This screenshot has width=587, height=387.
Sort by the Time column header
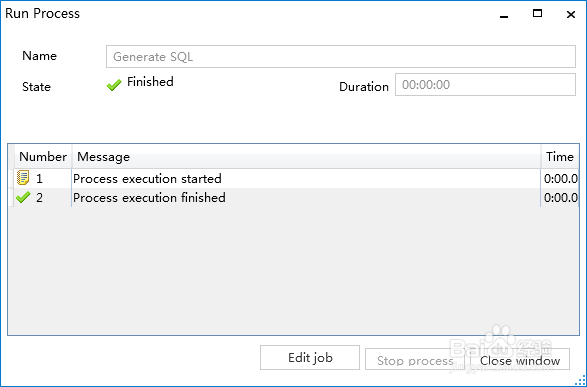click(x=560, y=156)
